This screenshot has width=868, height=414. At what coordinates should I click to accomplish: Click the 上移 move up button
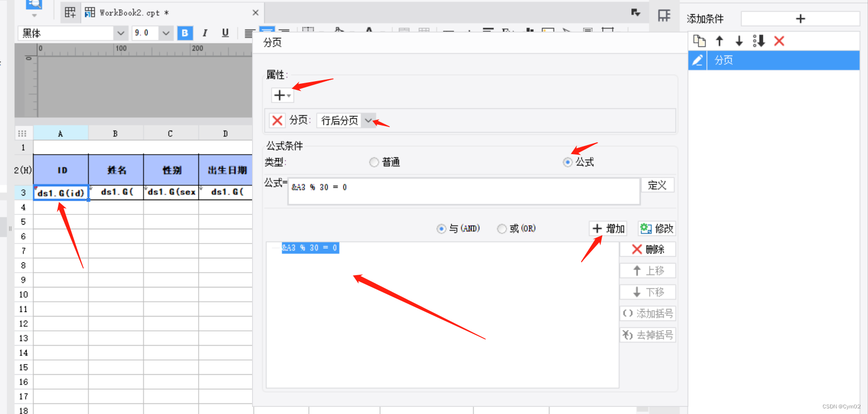click(648, 271)
